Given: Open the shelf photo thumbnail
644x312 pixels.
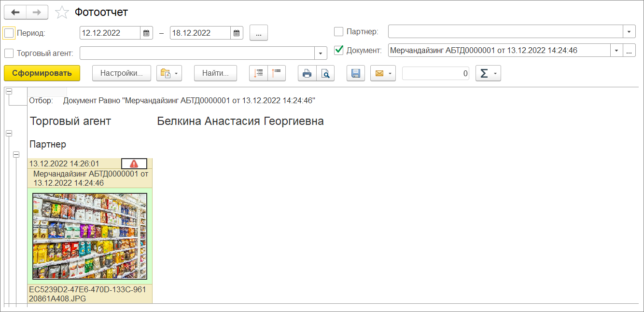Looking at the screenshot, I should tap(90, 236).
